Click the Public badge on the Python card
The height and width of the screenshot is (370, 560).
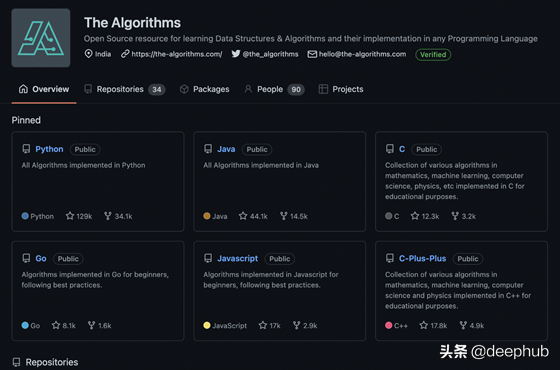click(x=85, y=149)
